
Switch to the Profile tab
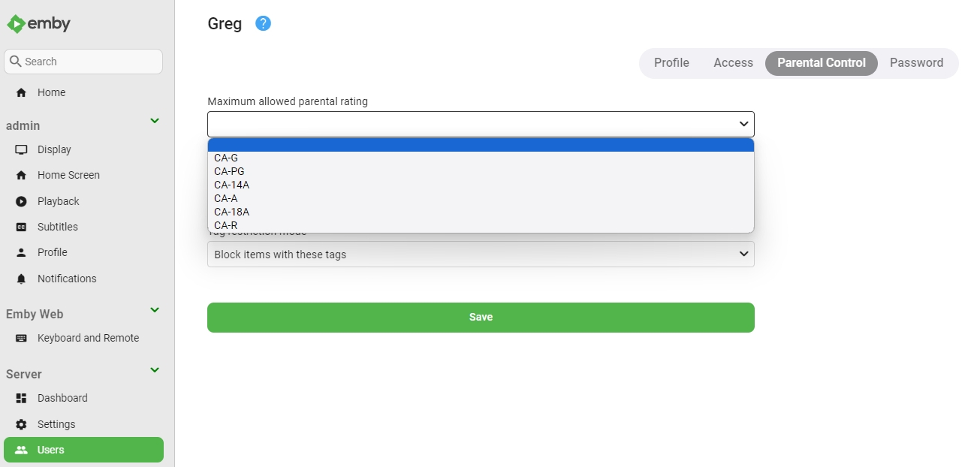point(671,63)
